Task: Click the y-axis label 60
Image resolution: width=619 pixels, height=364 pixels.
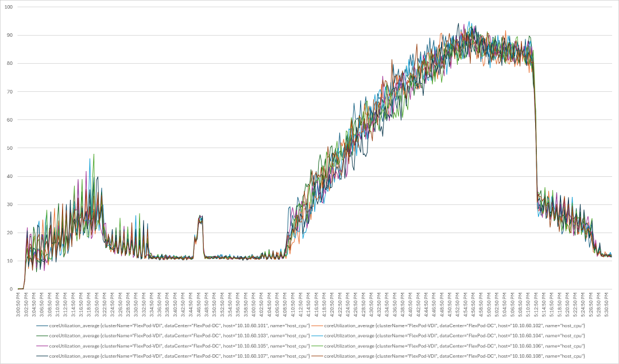Action: [10, 120]
